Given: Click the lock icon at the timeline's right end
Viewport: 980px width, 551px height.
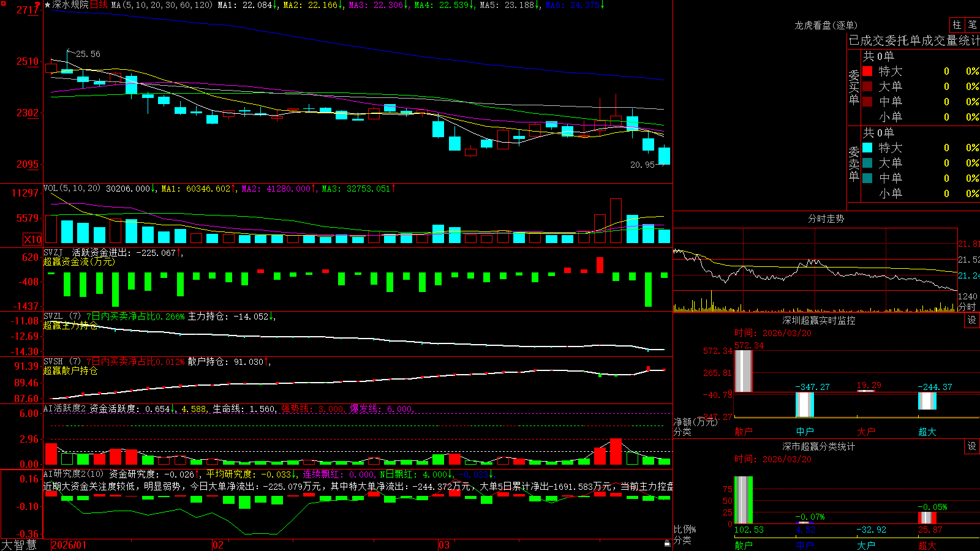Looking at the screenshot, I should tap(668, 544).
